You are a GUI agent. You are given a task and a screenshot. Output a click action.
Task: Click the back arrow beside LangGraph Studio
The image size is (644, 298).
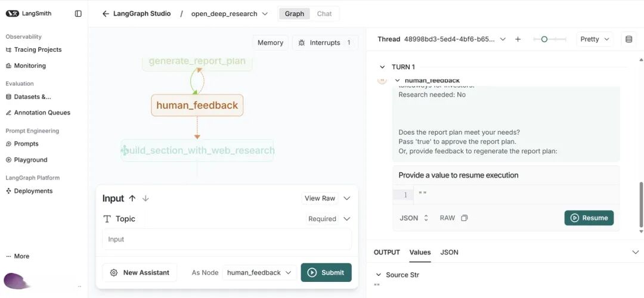(x=106, y=14)
